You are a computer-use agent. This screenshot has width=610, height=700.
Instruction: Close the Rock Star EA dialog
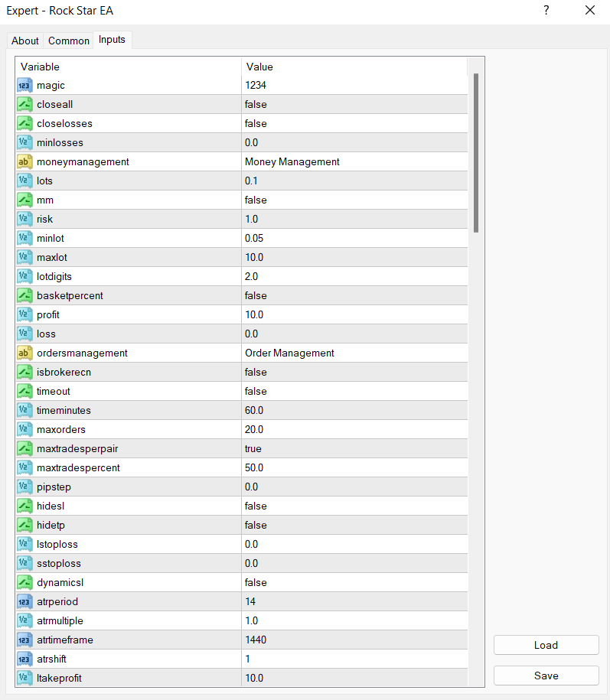point(590,10)
